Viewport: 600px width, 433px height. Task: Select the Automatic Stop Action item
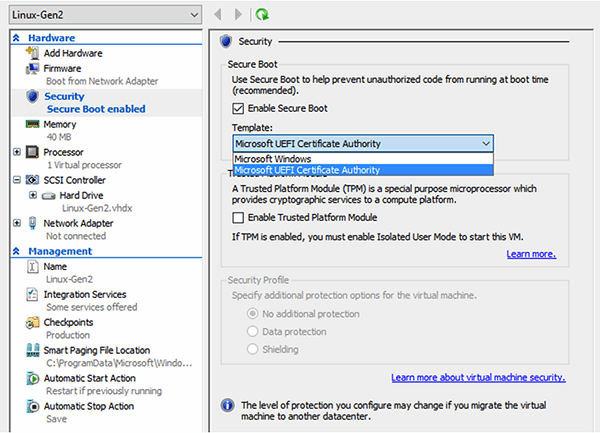(90, 407)
